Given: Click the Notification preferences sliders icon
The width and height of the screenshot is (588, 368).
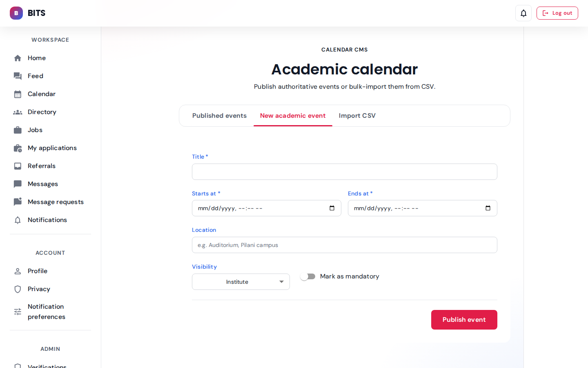Looking at the screenshot, I should pos(18,312).
